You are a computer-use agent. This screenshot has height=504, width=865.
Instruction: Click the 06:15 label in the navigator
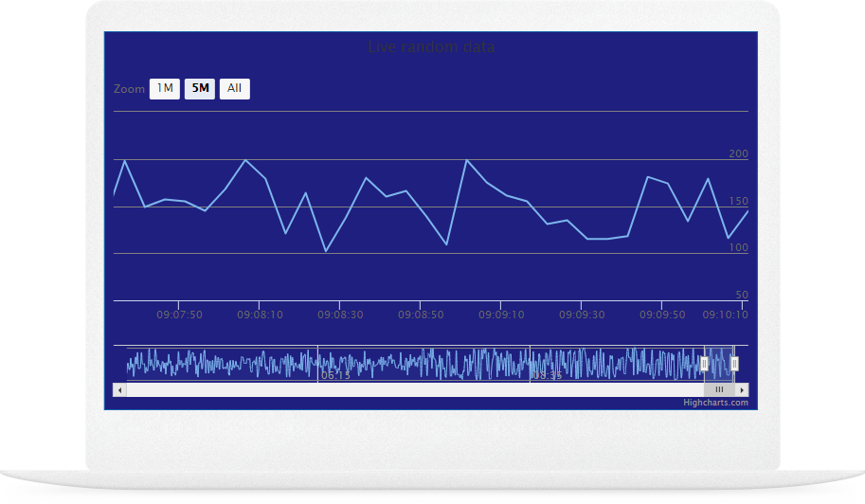click(x=335, y=376)
